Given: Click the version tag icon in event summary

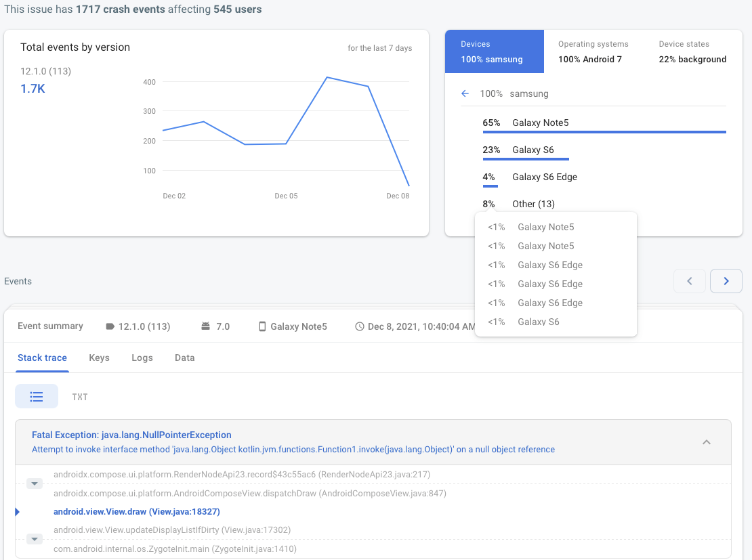Looking at the screenshot, I should pos(110,326).
